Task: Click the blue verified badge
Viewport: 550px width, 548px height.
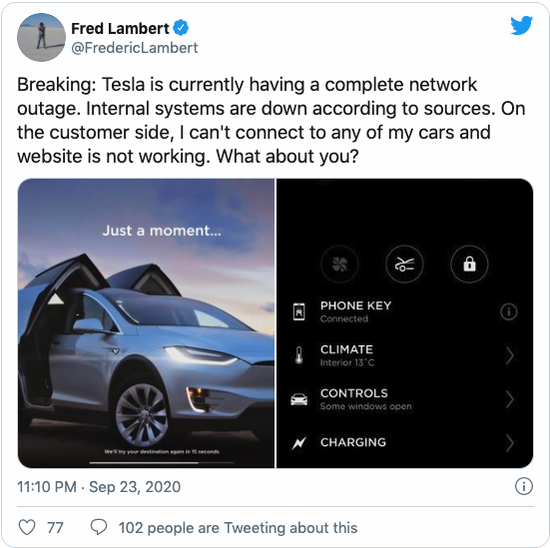Action: tap(181, 28)
